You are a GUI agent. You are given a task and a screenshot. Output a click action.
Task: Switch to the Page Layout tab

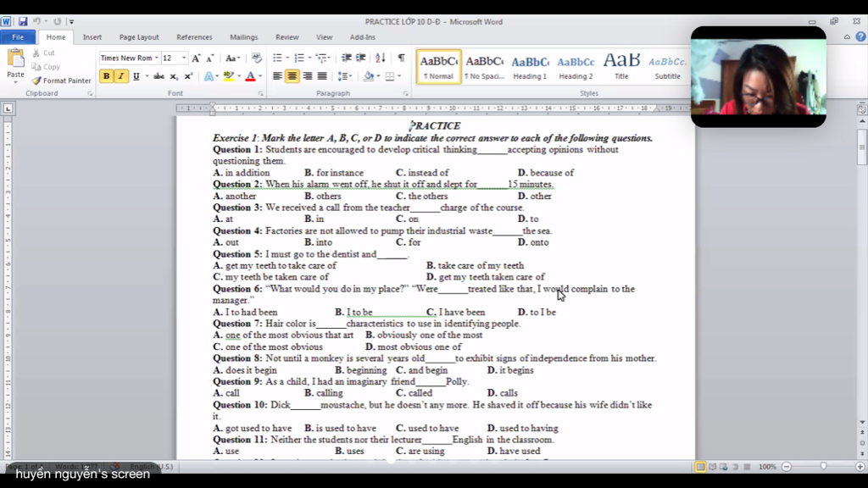(x=139, y=37)
